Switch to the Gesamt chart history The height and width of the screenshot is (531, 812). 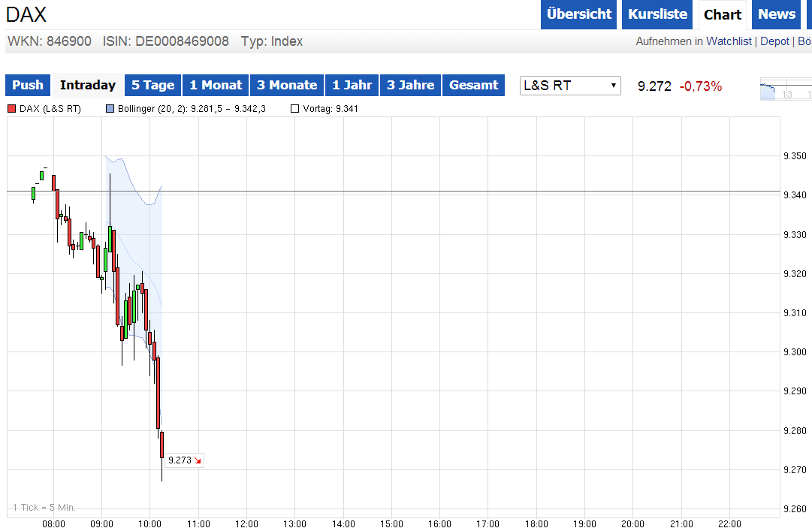473,85
